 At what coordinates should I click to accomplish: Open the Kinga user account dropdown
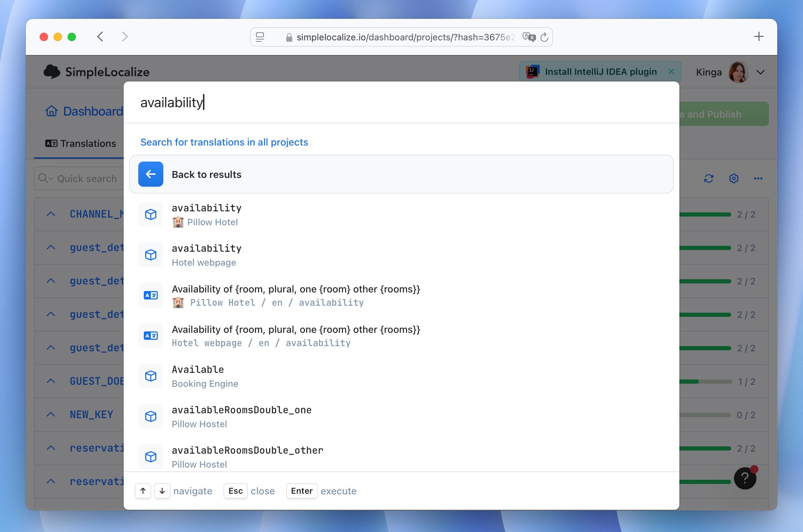tap(761, 72)
